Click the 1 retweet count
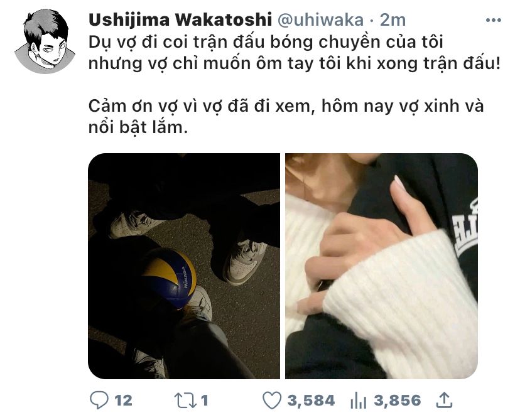This screenshot has width=520, height=420. (x=204, y=401)
